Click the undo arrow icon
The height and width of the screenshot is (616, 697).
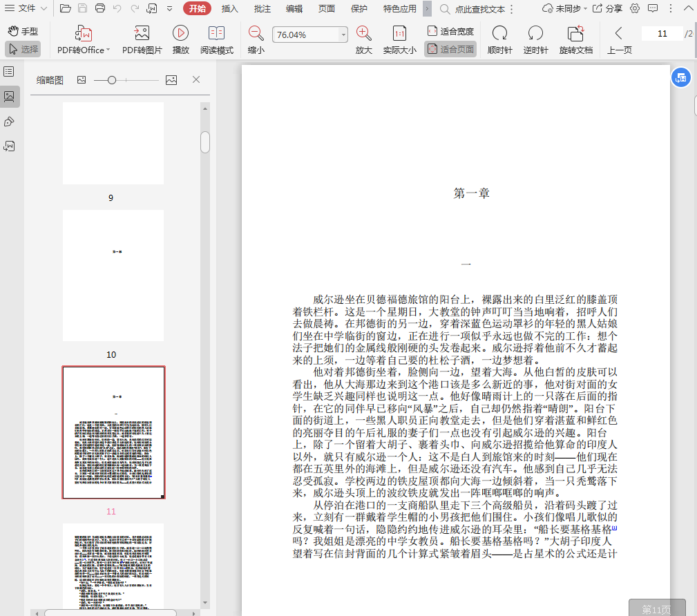[x=117, y=8]
